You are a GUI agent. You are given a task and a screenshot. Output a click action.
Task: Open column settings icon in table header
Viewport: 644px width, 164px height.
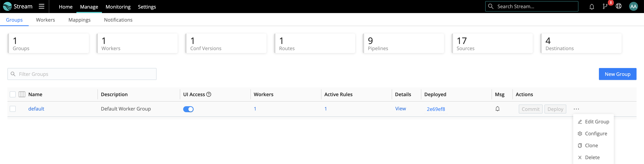tap(22, 94)
